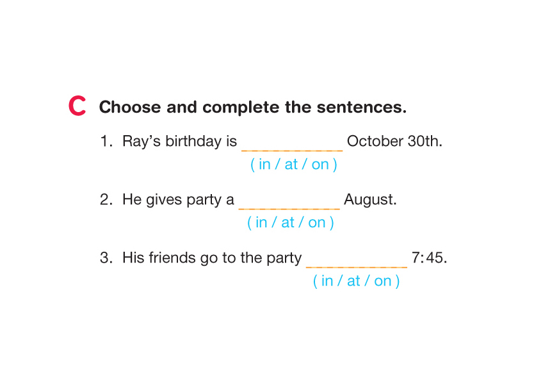Click the heading "Choose and complete the sentences"

(252, 107)
